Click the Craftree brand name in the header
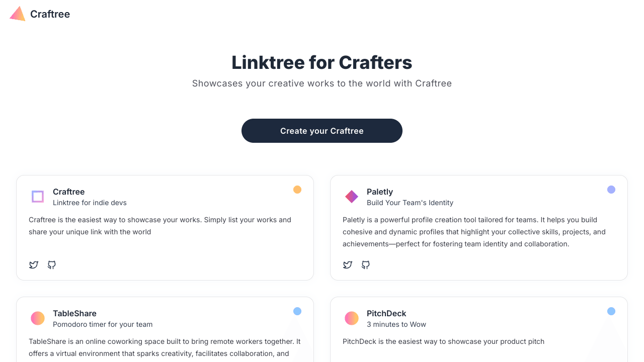Screen dimensions: 644x362 tap(50, 14)
